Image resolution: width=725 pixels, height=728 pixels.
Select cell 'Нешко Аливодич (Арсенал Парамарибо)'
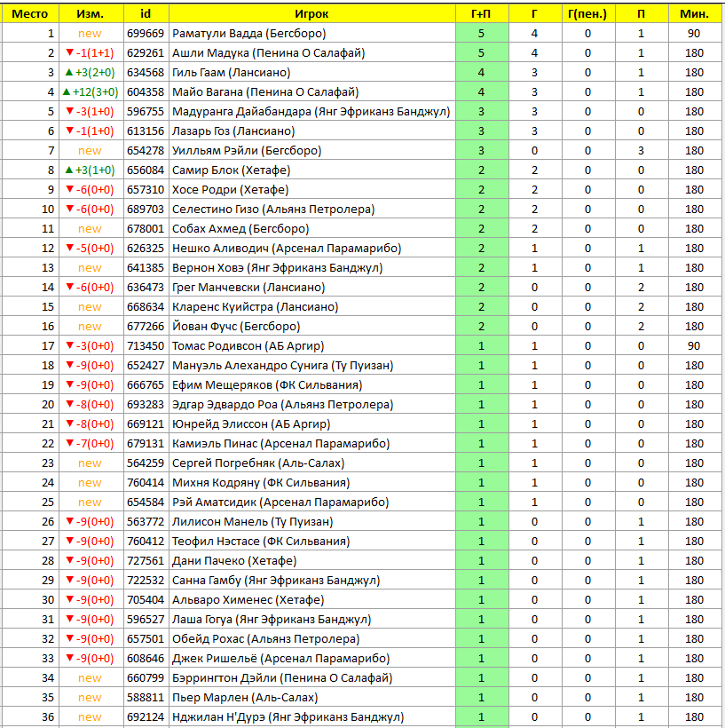[x=311, y=249]
